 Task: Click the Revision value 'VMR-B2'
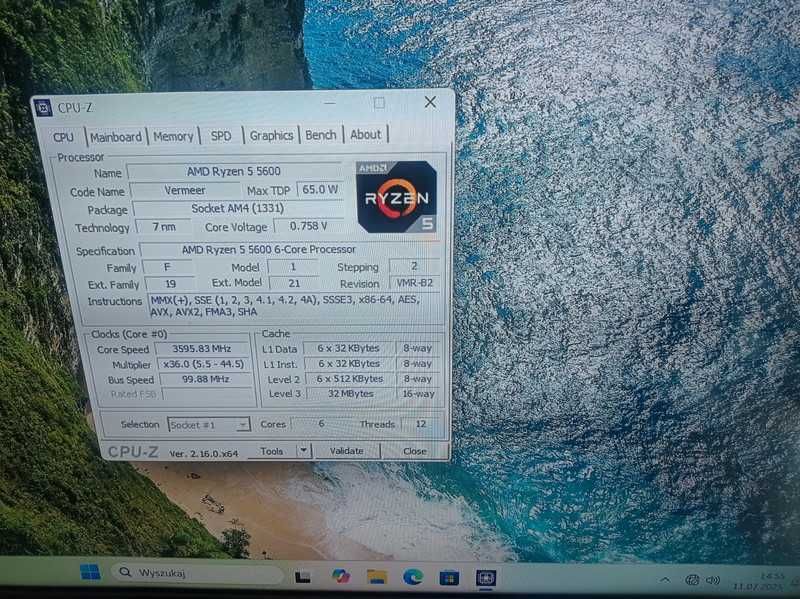tap(414, 283)
